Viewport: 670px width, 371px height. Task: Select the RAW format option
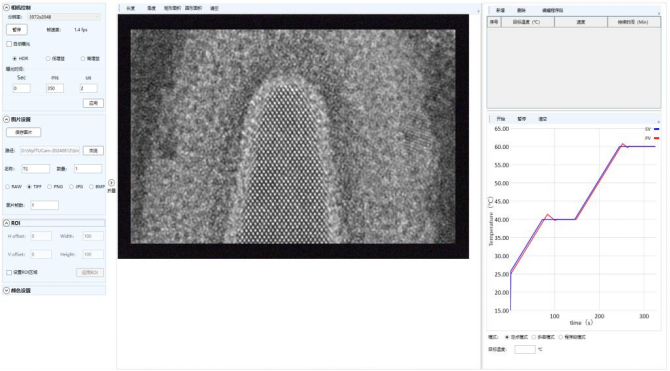pyautogui.click(x=8, y=187)
